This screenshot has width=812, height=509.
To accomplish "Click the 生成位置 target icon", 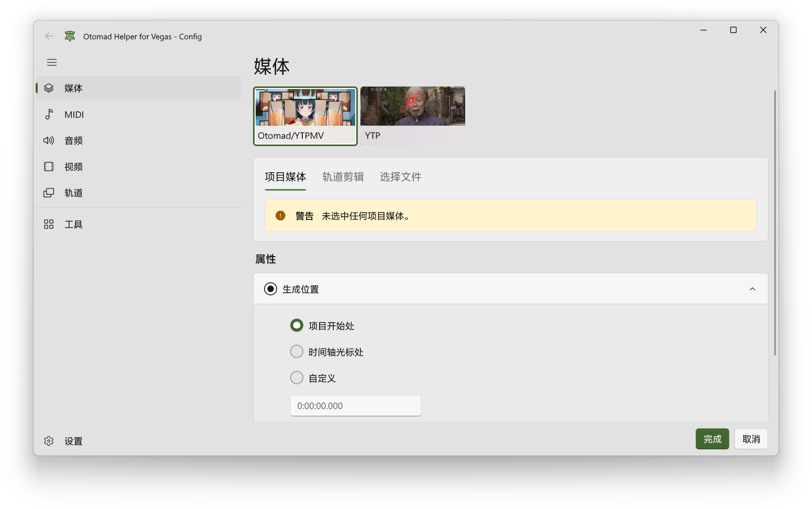I will click(270, 289).
